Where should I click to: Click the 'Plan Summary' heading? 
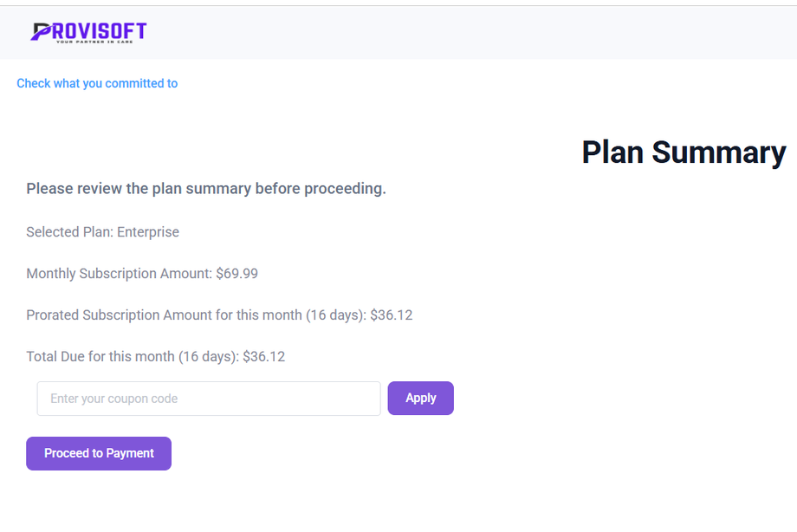coord(684,152)
